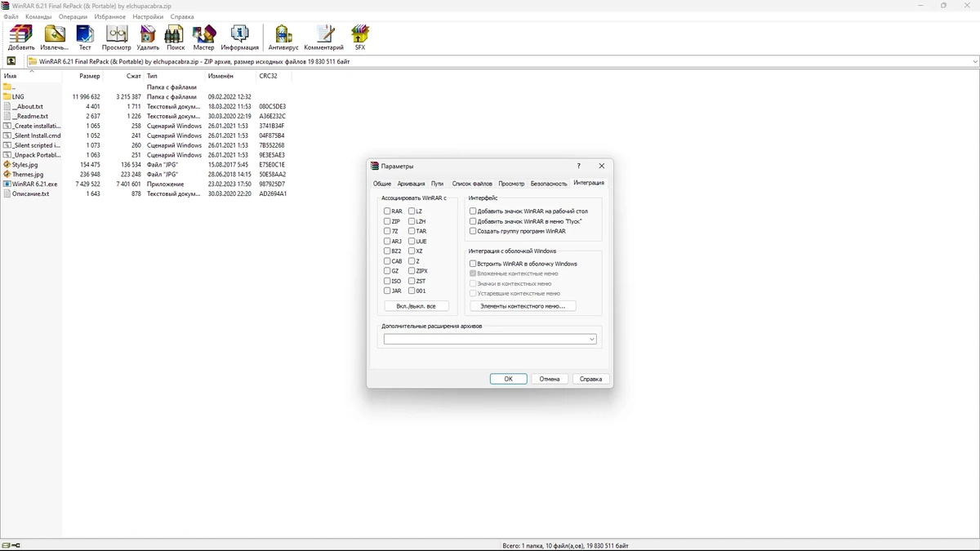Select the _Silent Install.cmd script icon
Screen dimensions: 980x551
(7, 136)
